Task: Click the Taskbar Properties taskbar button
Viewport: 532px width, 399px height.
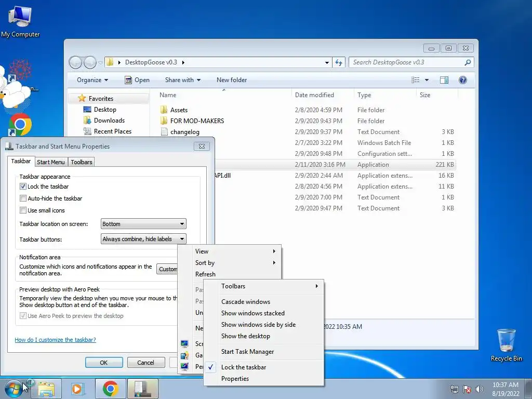Action: (x=142, y=389)
